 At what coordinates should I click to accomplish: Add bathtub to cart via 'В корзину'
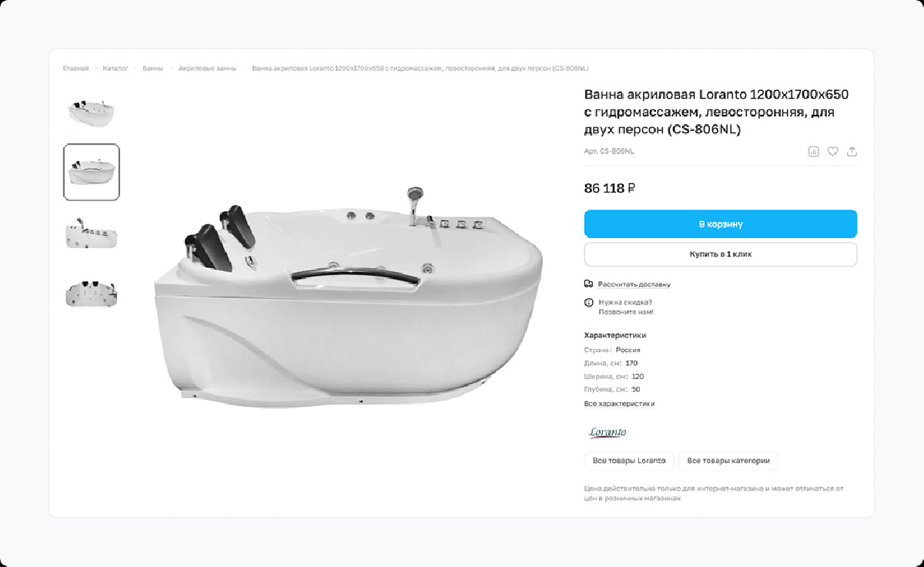coord(720,224)
